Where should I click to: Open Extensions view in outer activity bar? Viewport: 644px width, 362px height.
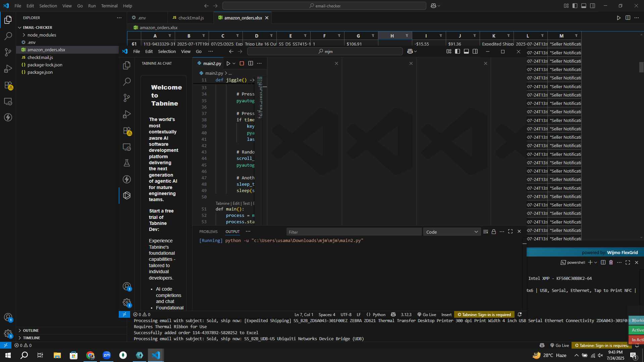[8, 85]
